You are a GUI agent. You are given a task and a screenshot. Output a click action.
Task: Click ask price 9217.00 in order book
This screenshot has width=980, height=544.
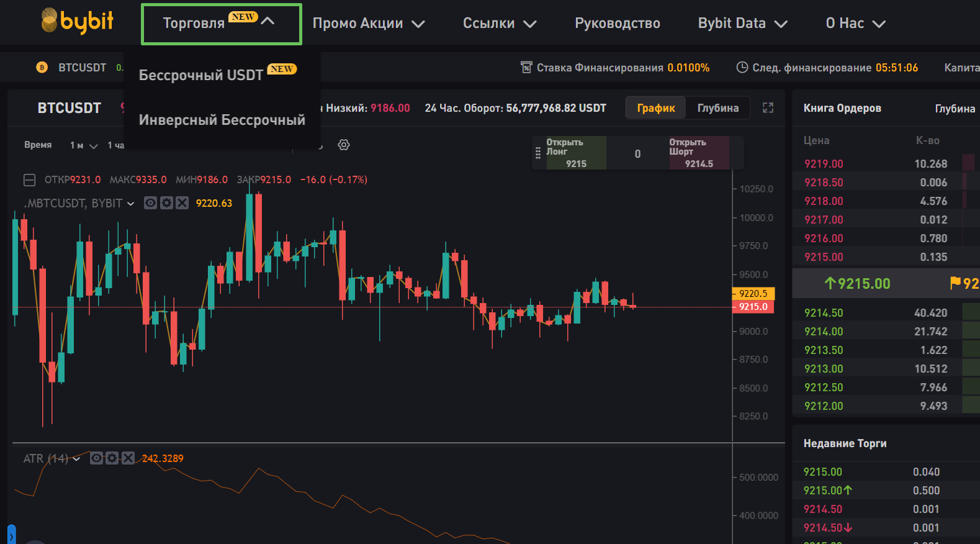[x=824, y=220]
